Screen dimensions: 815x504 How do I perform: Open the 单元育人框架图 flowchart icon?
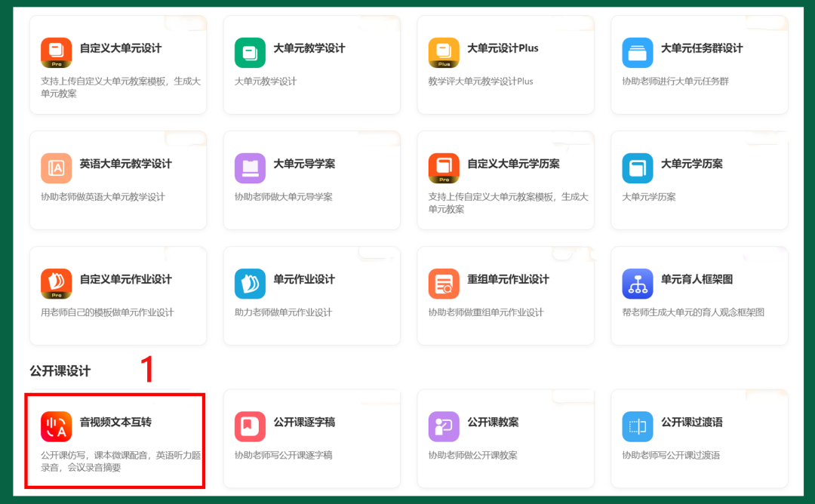pyautogui.click(x=637, y=283)
